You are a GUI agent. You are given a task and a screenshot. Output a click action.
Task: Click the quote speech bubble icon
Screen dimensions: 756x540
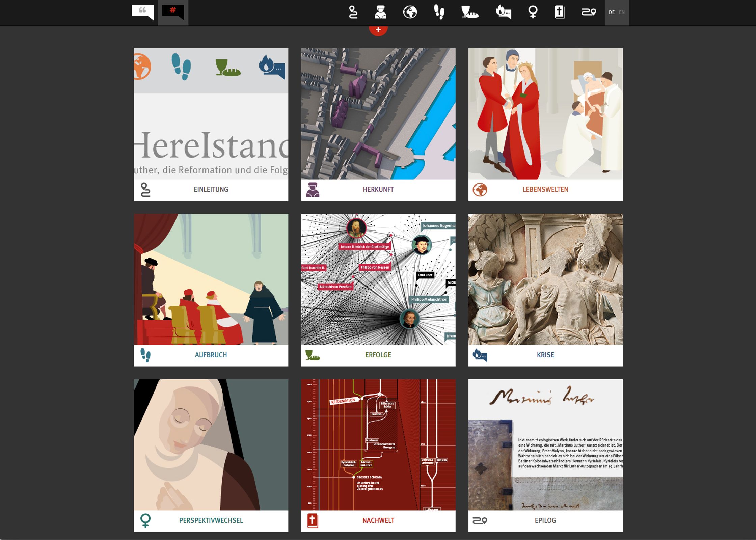(142, 12)
